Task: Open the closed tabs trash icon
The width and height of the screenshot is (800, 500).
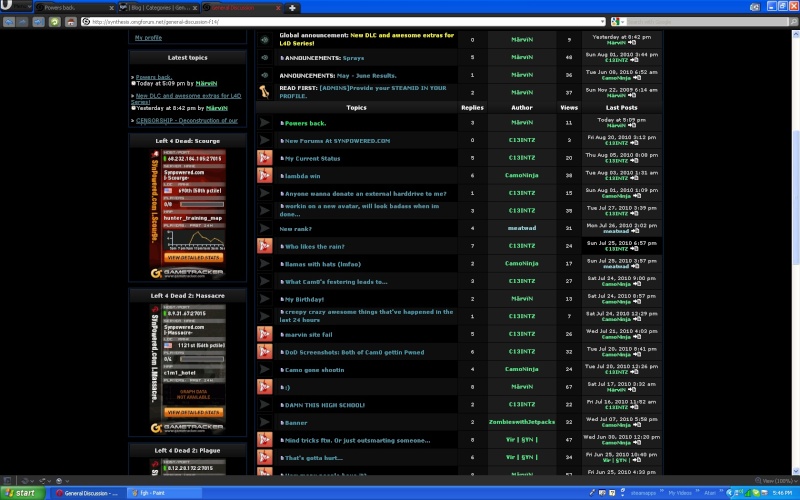Action: coord(755,7)
